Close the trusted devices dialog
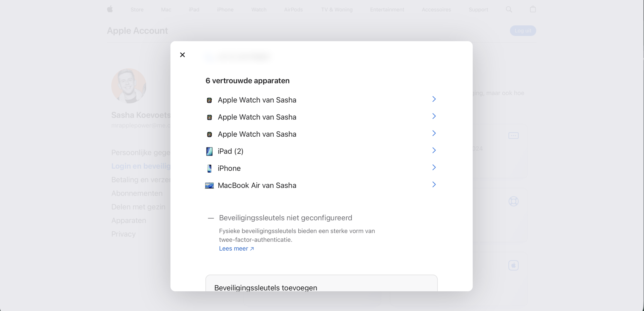Viewport: 644px width, 311px height. click(x=182, y=55)
